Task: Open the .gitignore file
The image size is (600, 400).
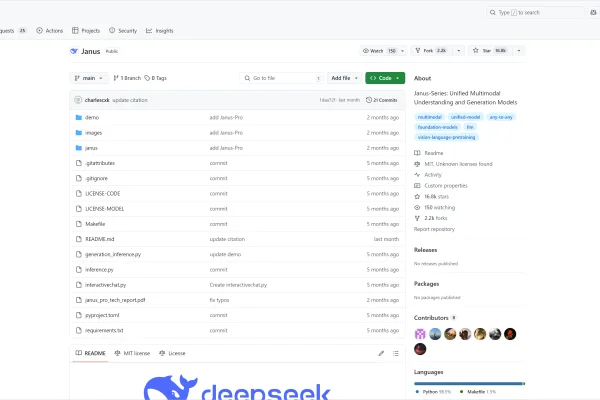Action: (x=96, y=178)
